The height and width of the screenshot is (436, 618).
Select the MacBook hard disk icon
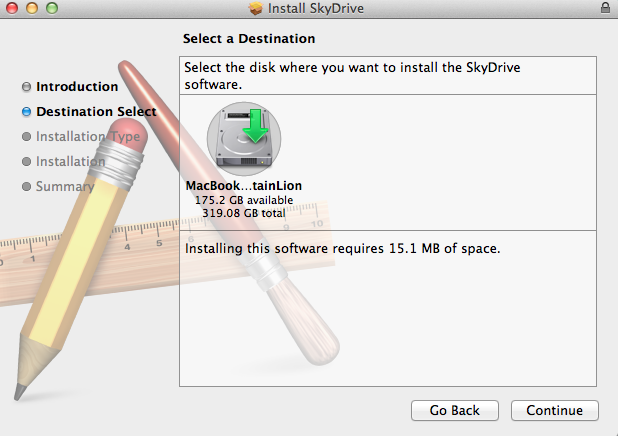[244, 138]
